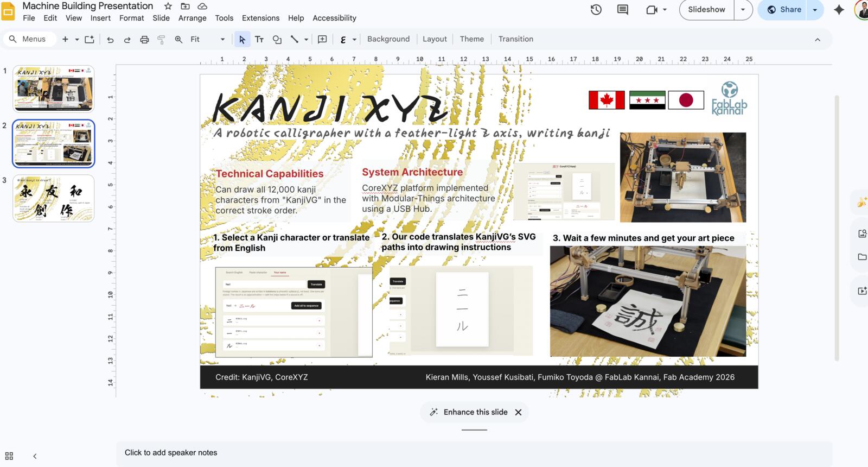
Task: Open the banana image generation side icon
Action: (861, 203)
